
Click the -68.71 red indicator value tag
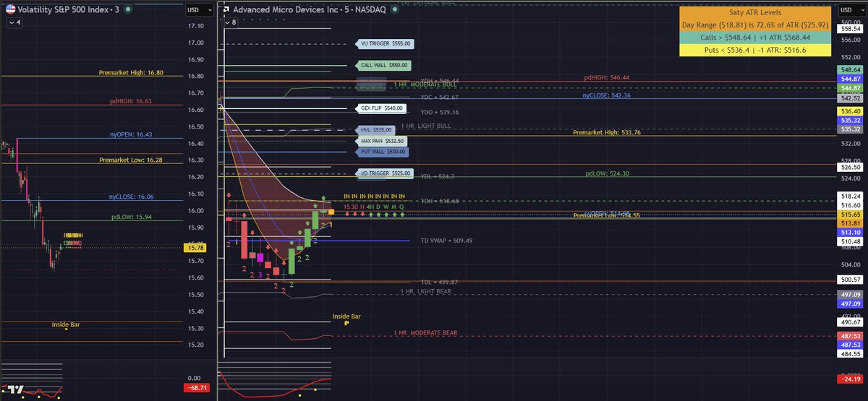[x=196, y=388]
